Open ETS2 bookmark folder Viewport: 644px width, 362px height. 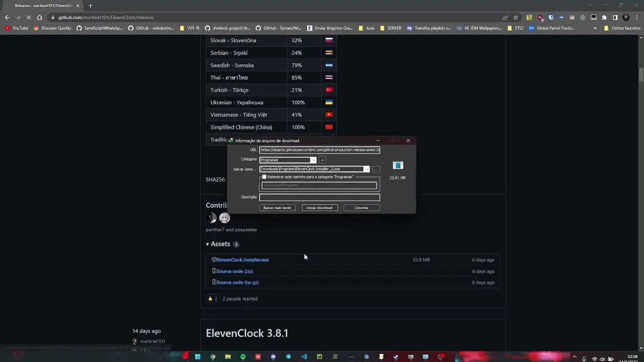point(516,28)
